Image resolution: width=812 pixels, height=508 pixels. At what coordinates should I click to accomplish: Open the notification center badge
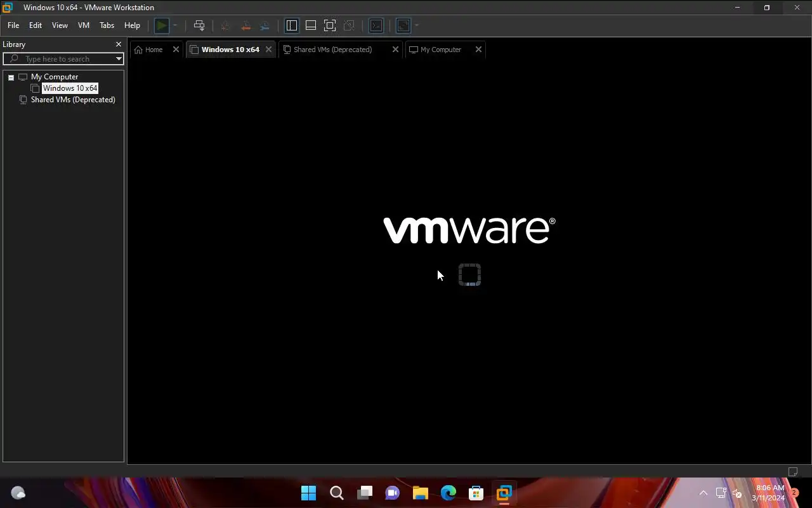pos(794,493)
